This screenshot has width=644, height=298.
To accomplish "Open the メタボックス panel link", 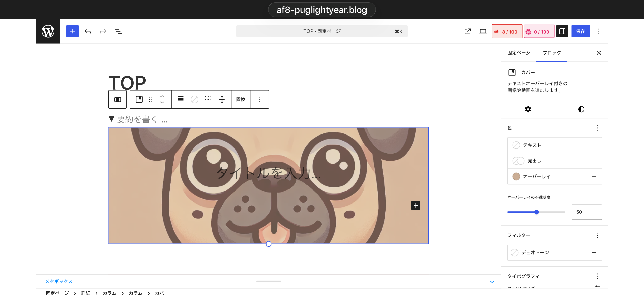I will tap(59, 281).
